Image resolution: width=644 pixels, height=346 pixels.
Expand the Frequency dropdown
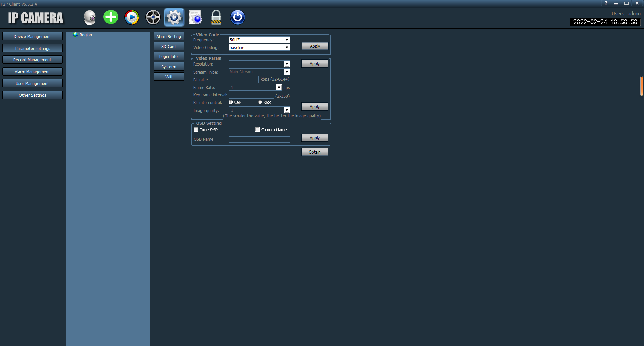(x=287, y=40)
